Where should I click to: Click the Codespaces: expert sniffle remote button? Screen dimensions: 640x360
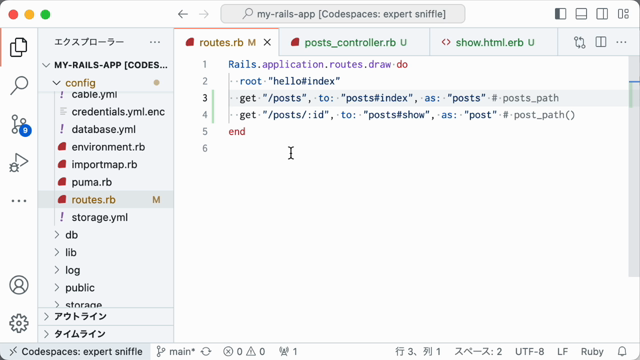pyautogui.click(x=76, y=351)
